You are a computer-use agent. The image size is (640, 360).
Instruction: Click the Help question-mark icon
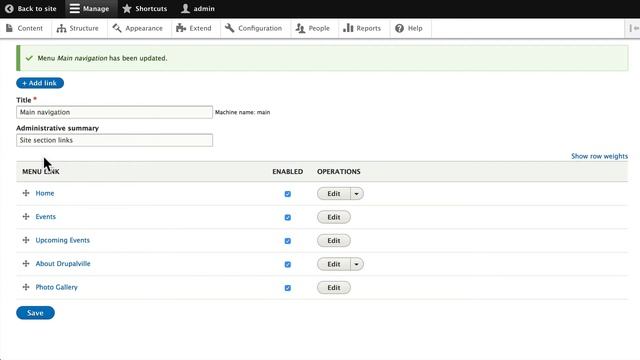(400, 28)
